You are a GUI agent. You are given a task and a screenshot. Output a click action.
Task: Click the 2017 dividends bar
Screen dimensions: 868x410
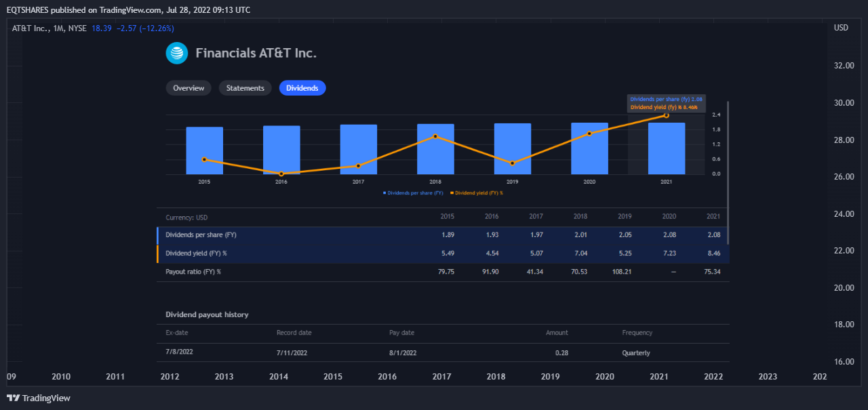click(x=359, y=149)
